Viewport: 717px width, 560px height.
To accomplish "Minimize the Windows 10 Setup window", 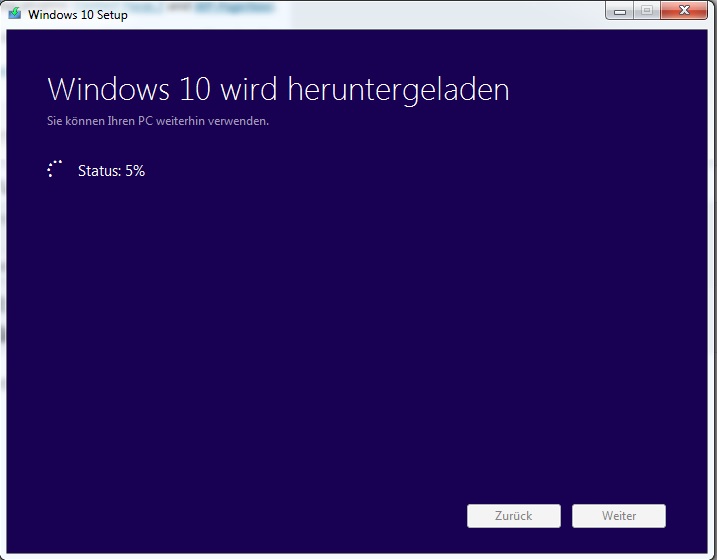I will point(620,11).
